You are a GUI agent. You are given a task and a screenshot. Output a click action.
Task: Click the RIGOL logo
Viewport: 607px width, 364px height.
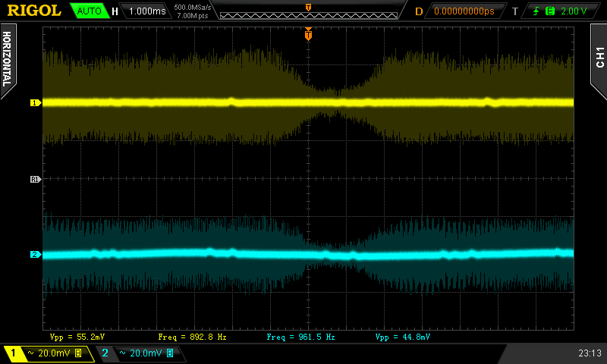(x=34, y=11)
